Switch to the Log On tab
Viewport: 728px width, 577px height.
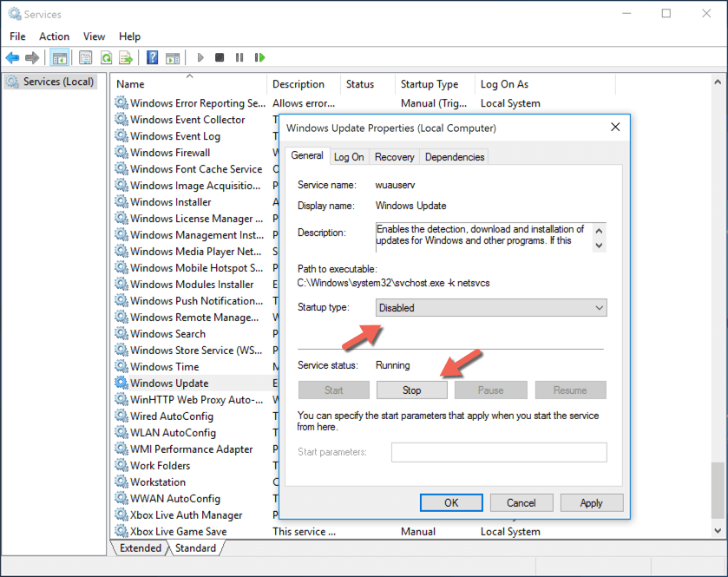click(349, 157)
